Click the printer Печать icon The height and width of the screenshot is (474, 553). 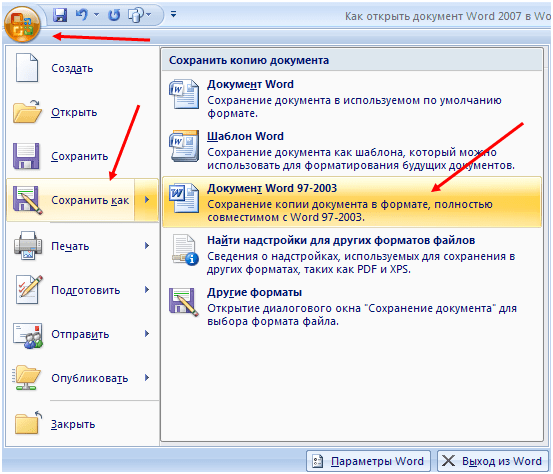[28, 245]
